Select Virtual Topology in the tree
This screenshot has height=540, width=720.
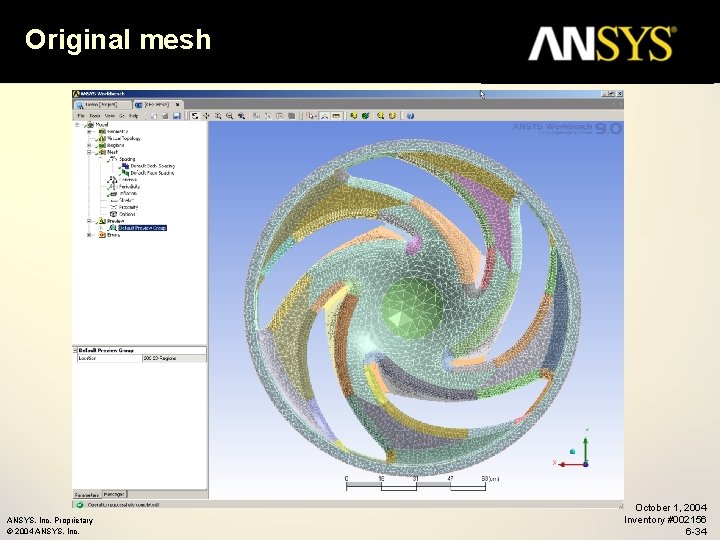pos(124,138)
